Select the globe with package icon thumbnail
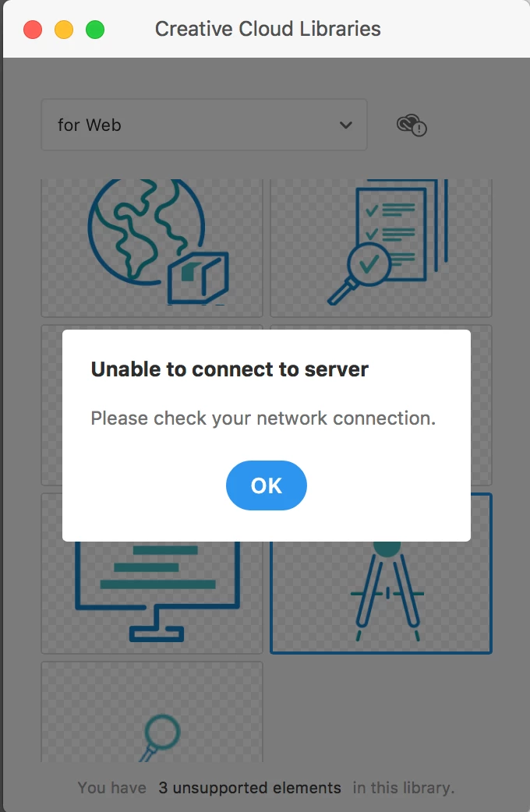 tap(152, 248)
